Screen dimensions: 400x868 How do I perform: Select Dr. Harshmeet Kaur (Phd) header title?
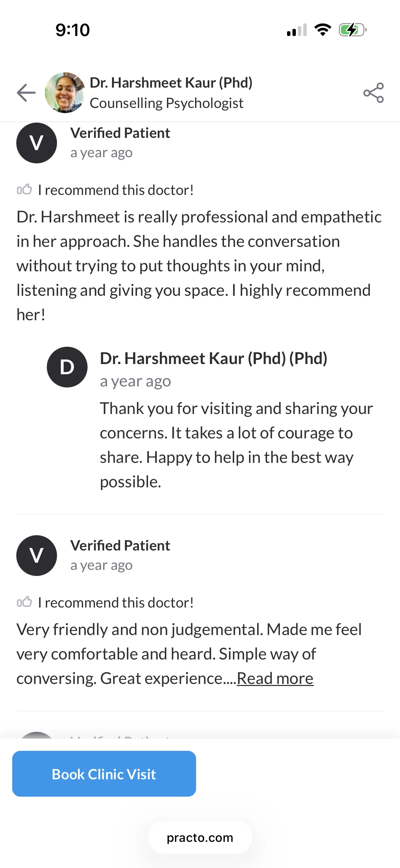pos(171,83)
